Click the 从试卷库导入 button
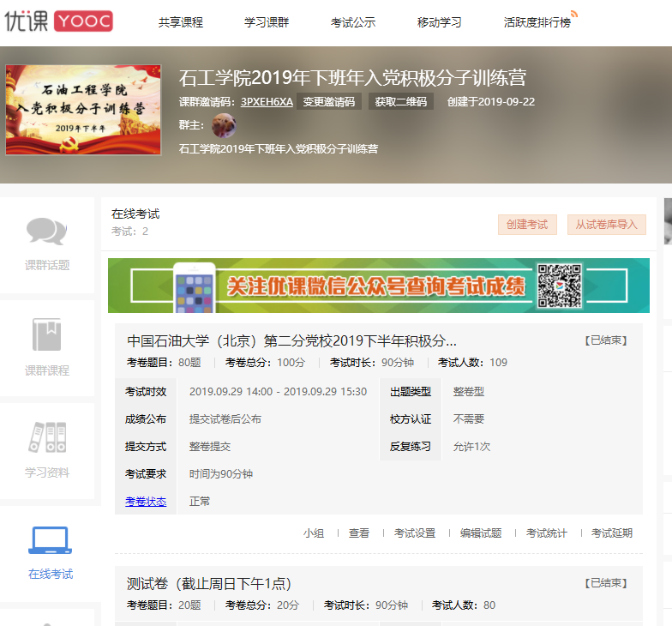This screenshot has width=672, height=626. (606, 225)
